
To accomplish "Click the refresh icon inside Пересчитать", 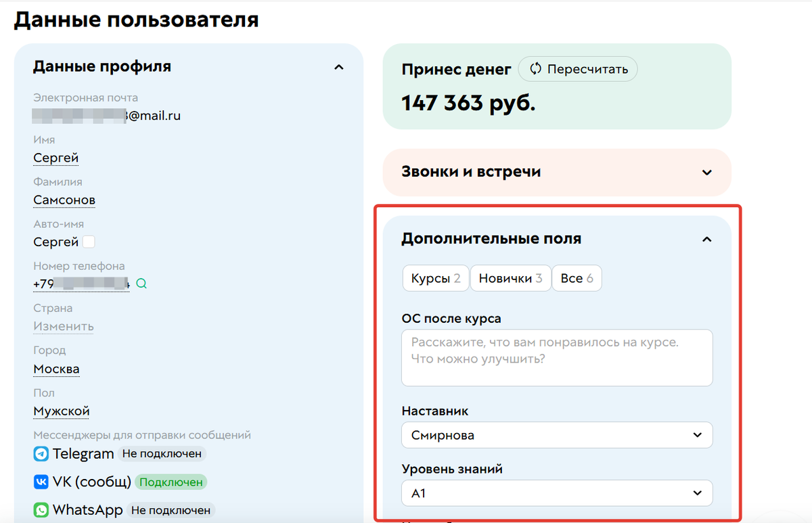I will pyautogui.click(x=535, y=68).
